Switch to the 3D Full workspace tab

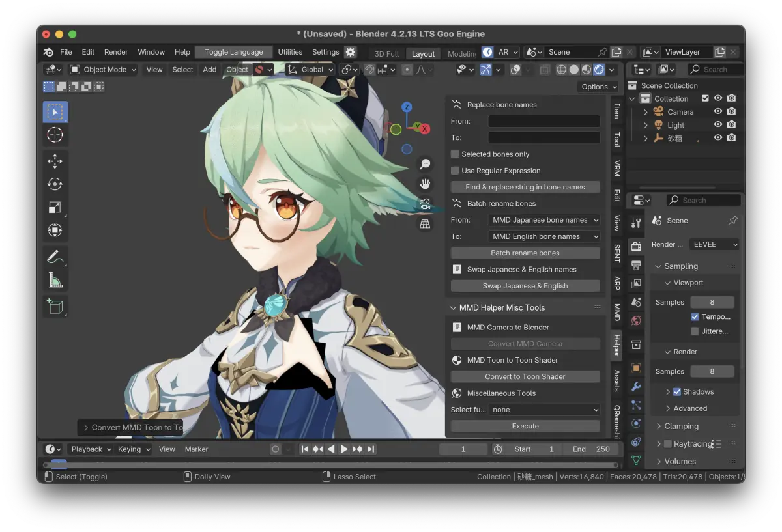point(387,54)
